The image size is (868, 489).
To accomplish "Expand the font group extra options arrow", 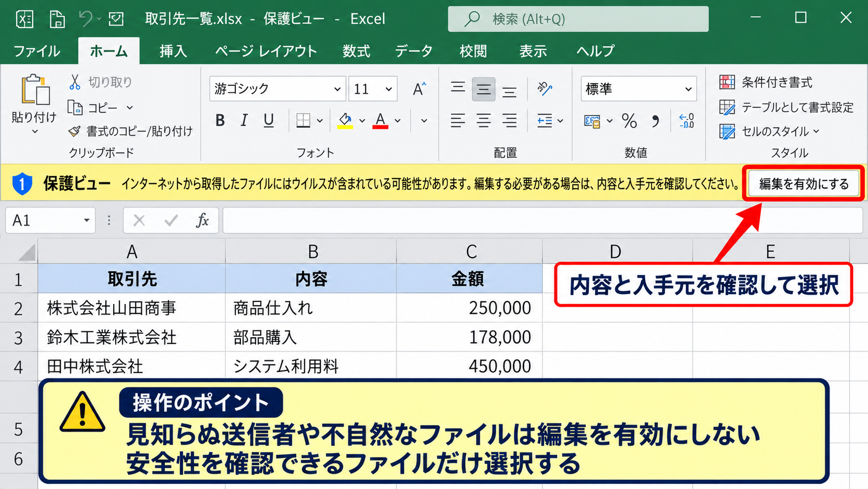I will 424,121.
